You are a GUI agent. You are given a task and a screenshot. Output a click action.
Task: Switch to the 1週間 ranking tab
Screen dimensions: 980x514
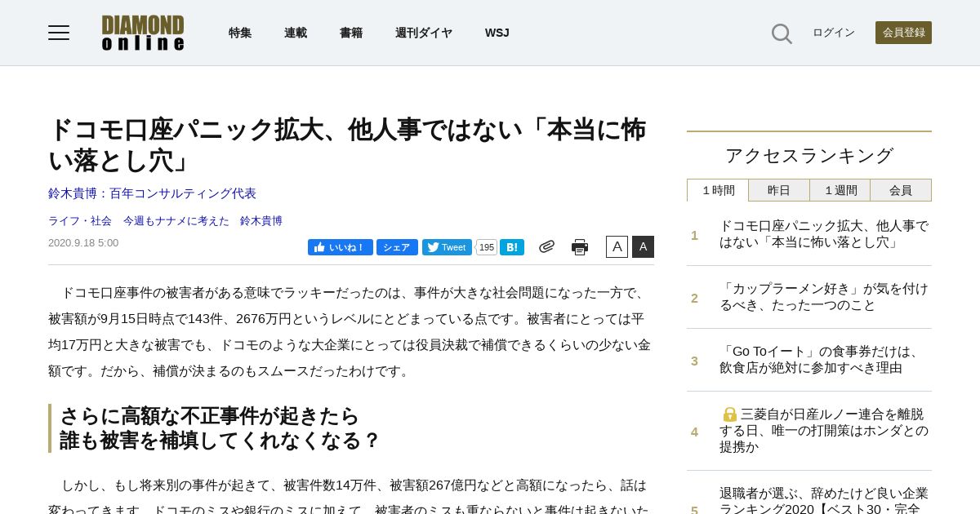840,190
